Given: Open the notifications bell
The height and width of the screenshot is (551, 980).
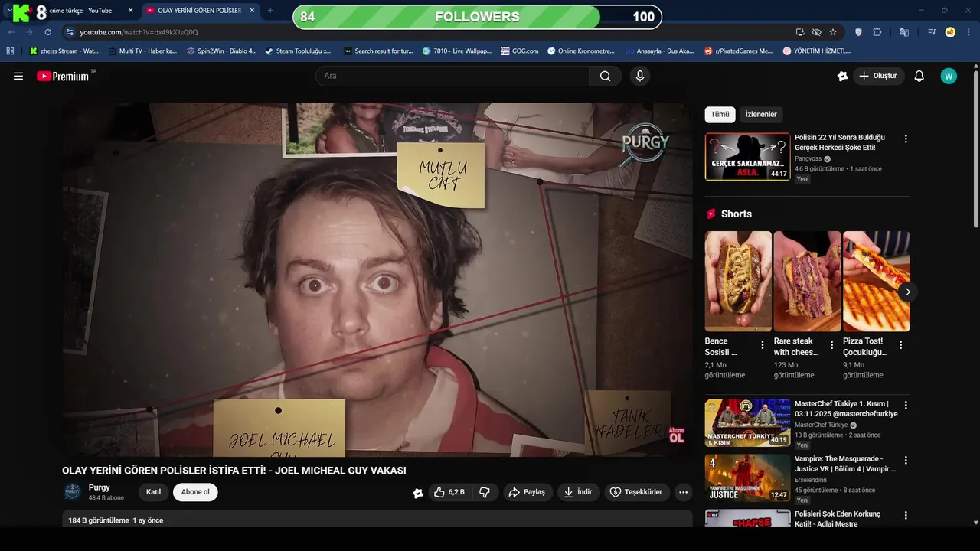Looking at the screenshot, I should coord(920,76).
